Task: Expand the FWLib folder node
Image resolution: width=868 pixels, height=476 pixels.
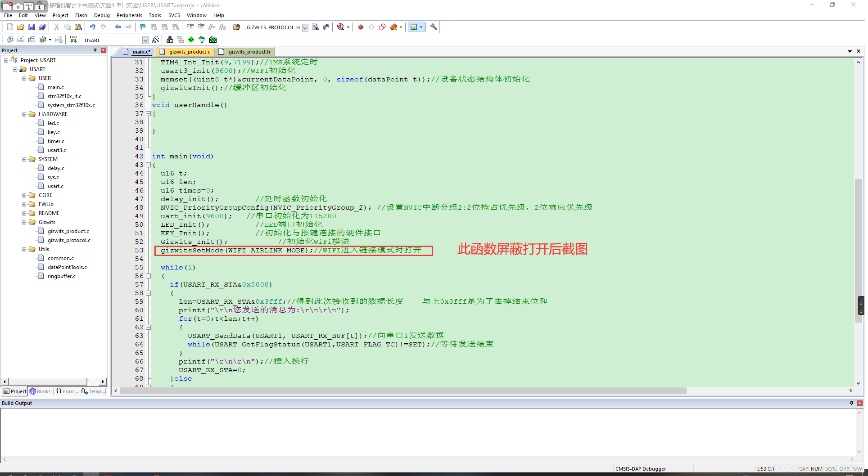Action: [24, 204]
